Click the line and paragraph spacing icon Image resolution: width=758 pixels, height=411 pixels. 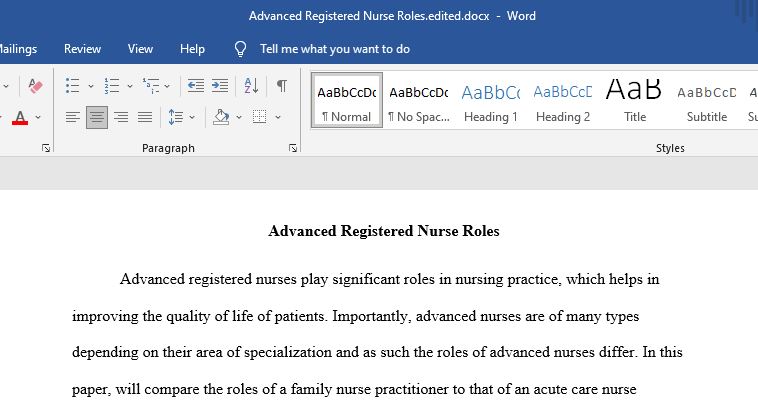click(x=175, y=117)
